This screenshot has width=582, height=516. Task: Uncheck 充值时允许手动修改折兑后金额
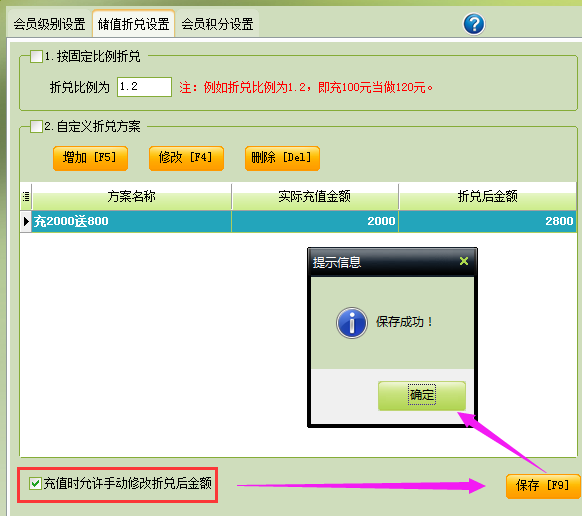(x=35, y=484)
